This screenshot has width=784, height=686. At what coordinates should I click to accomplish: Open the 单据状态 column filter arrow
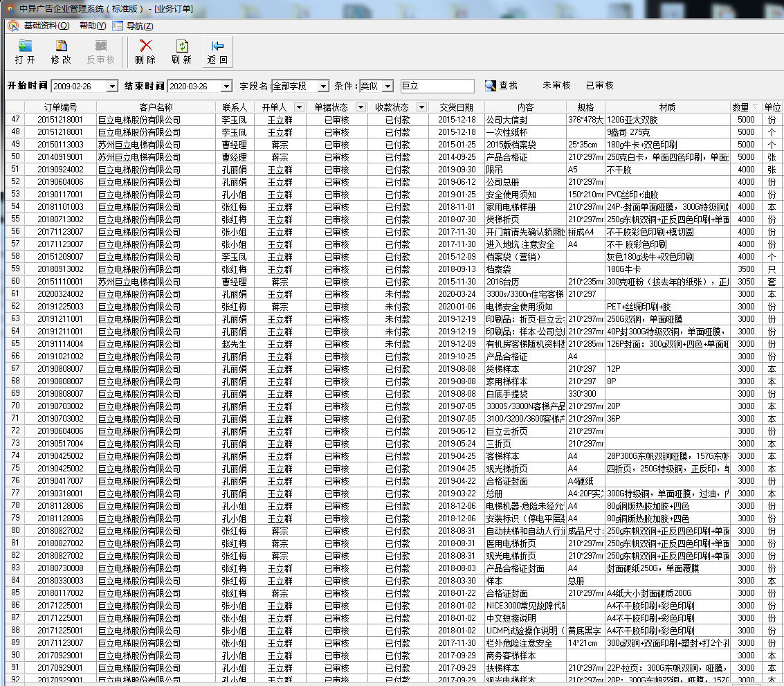[x=361, y=107]
